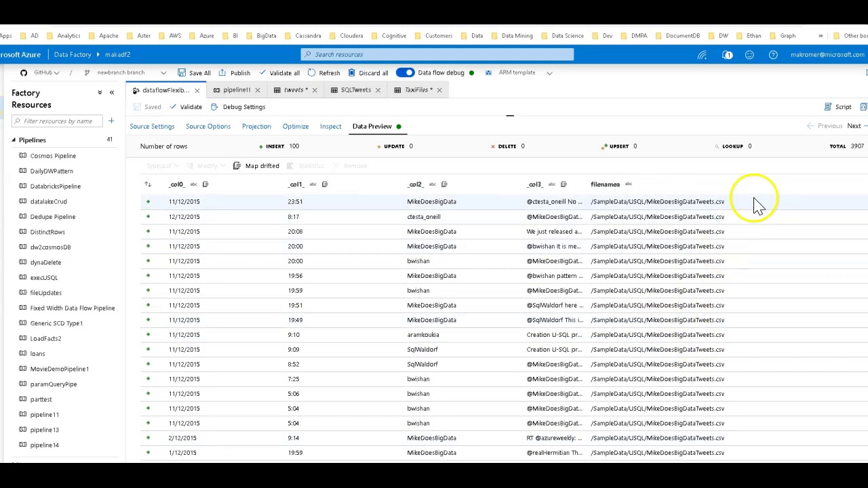This screenshot has height=488, width=868.
Task: Open the Script view
Action: coord(837,107)
